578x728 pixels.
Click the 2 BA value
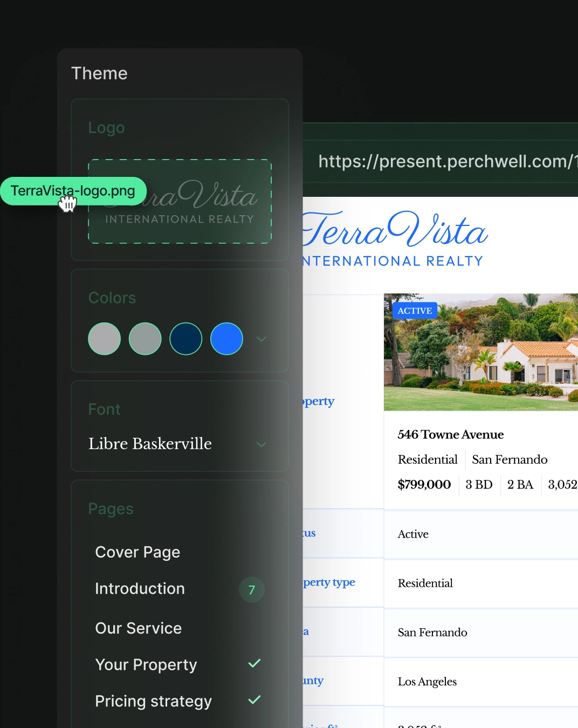point(520,484)
